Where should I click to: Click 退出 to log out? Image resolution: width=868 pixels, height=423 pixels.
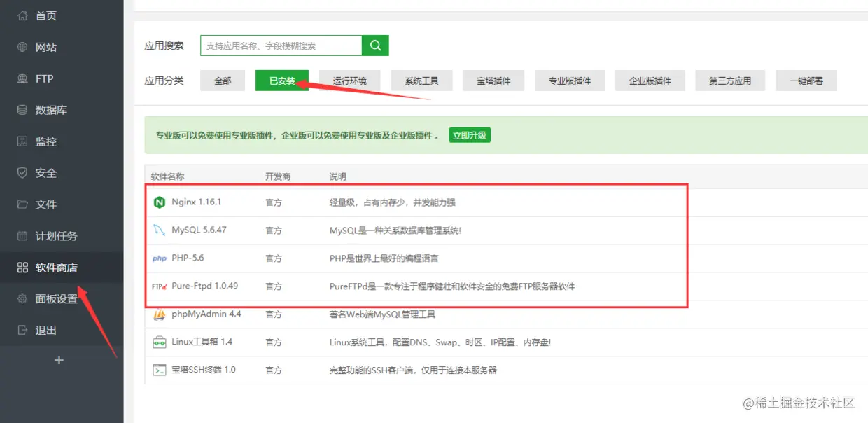tap(46, 331)
